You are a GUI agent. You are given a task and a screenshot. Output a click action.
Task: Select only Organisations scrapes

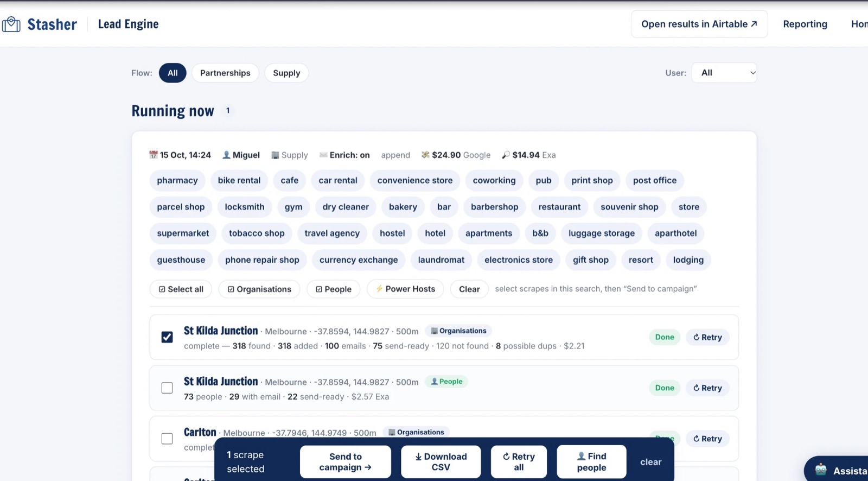pyautogui.click(x=259, y=289)
